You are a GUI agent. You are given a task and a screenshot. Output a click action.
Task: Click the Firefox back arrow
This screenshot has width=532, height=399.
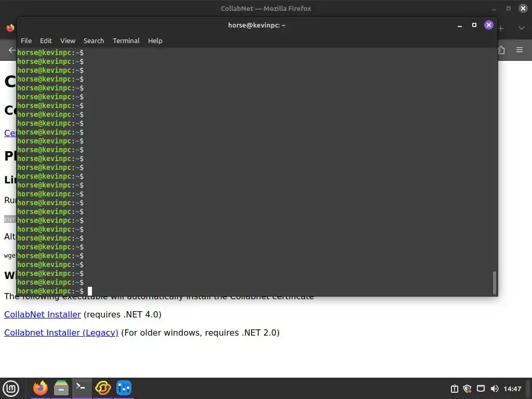12,50
